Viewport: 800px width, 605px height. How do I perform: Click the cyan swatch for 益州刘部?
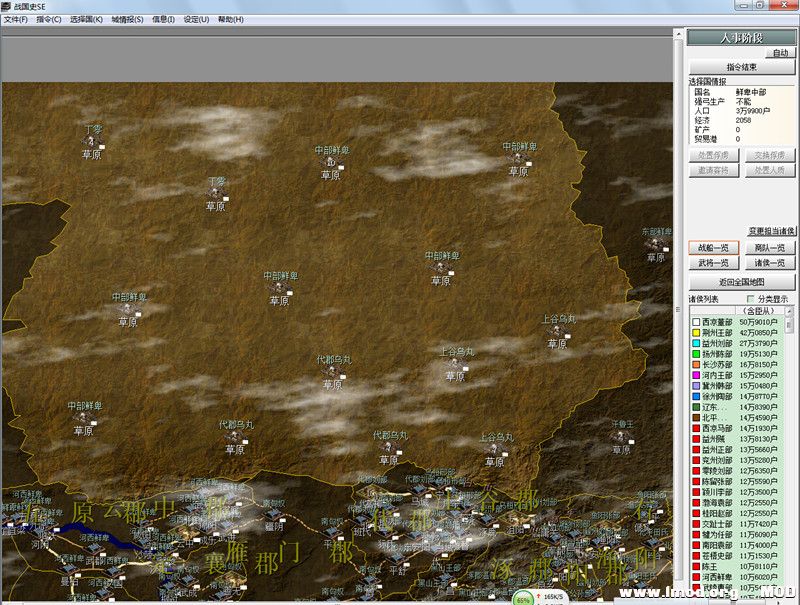[695, 343]
